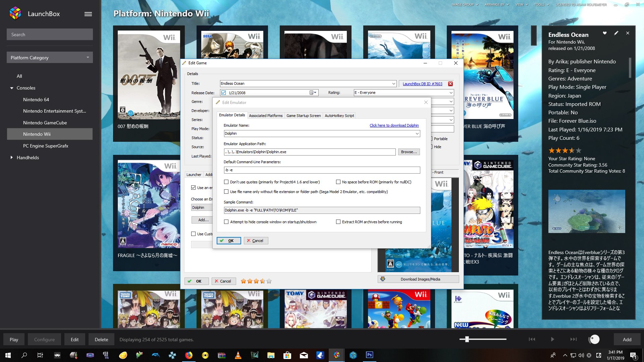Toggle the Release Date checkbox
644x362 pixels.
point(224,93)
